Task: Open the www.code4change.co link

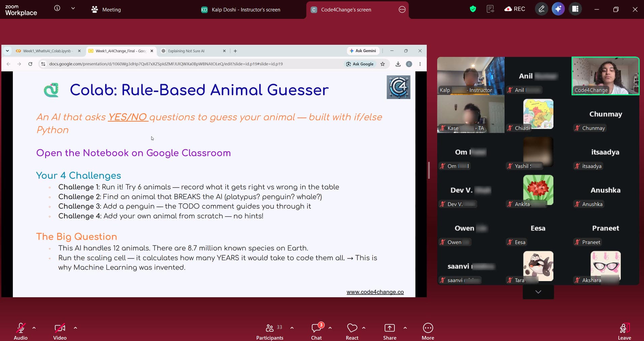Action: [375, 292]
